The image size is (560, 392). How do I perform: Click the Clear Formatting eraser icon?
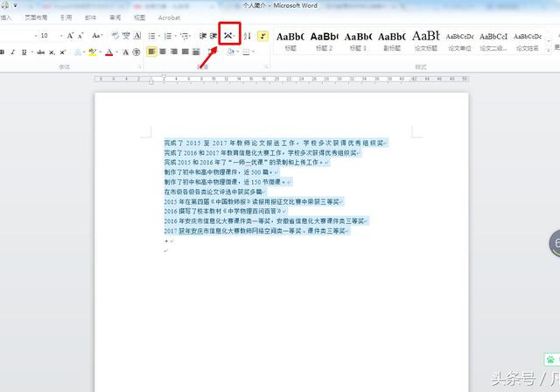point(115,36)
